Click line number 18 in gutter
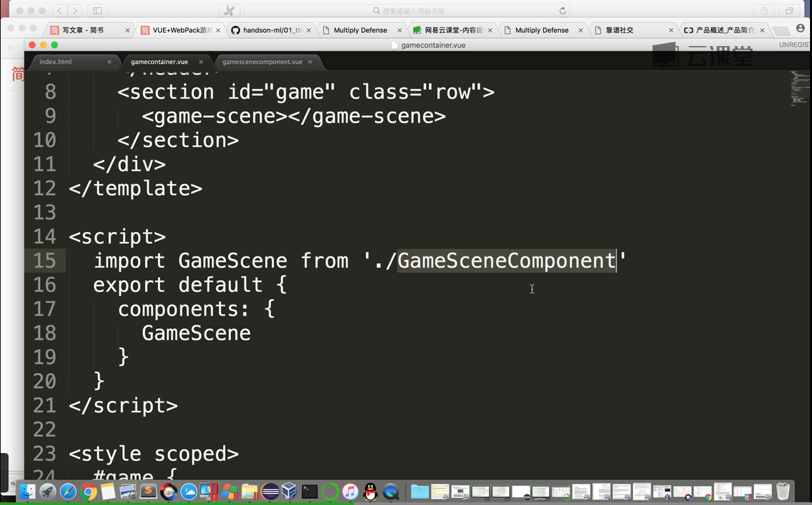812x505 pixels. (x=45, y=333)
